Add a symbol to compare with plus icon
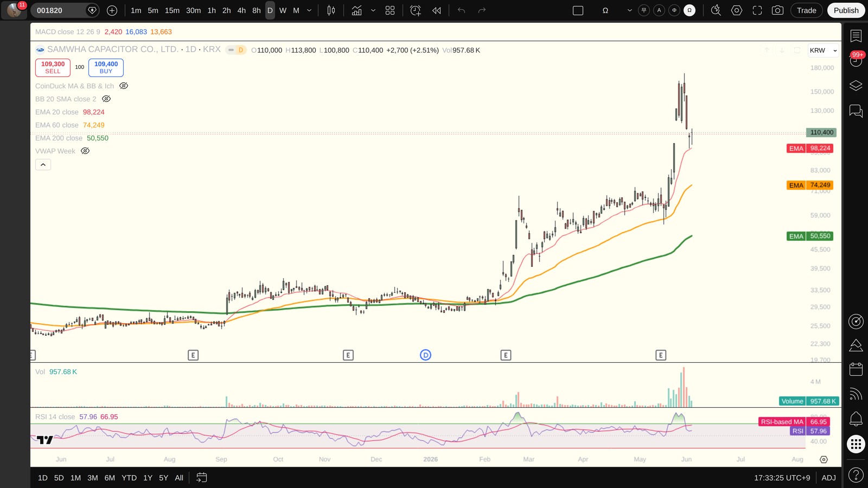 click(x=112, y=10)
